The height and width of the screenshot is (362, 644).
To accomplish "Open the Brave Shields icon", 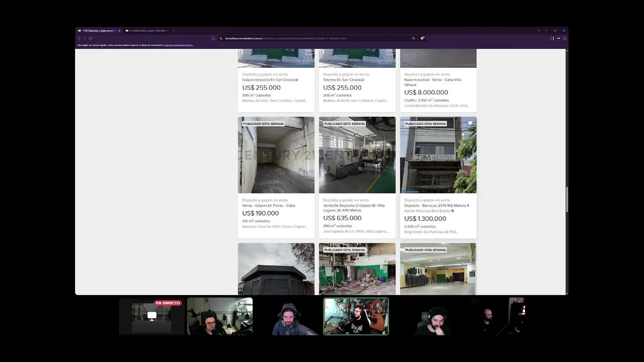I will point(422,38).
